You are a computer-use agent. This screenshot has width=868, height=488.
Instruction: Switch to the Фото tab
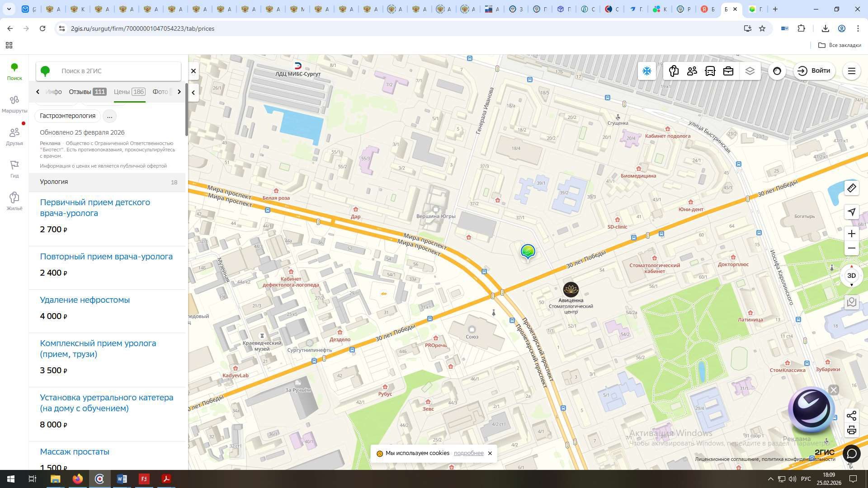(160, 92)
